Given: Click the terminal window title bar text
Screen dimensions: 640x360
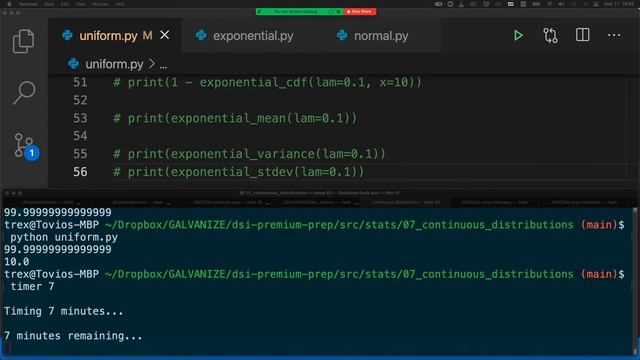Looking at the screenshot, I should (319, 193).
